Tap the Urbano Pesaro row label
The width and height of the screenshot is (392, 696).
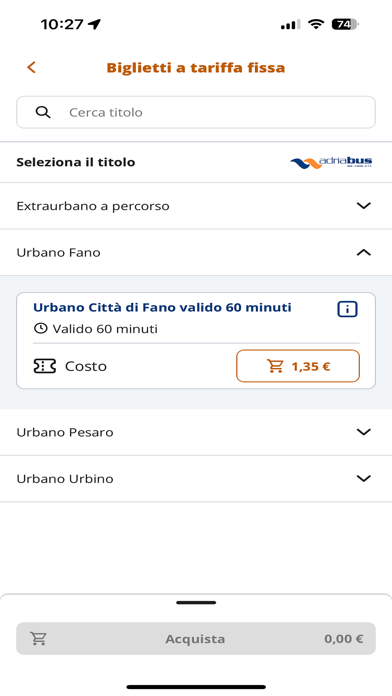click(x=65, y=432)
